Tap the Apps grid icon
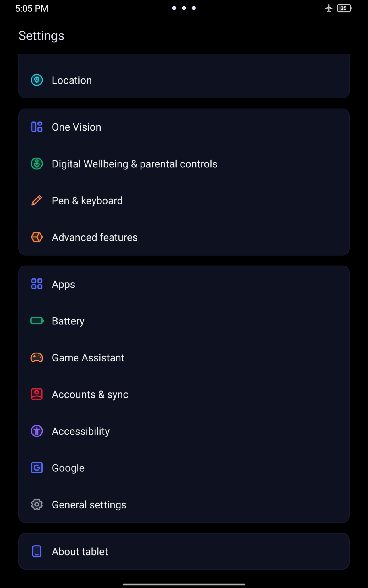368x588 pixels. (37, 284)
